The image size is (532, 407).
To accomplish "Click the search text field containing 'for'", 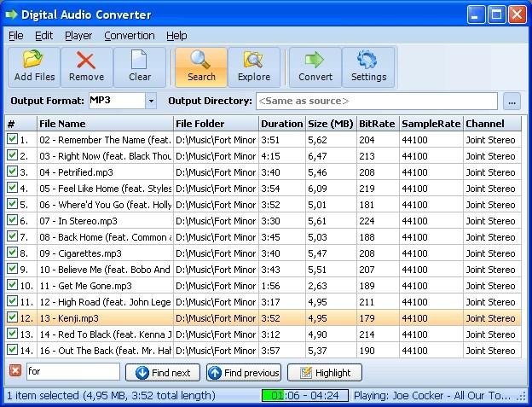I will click(x=73, y=371).
